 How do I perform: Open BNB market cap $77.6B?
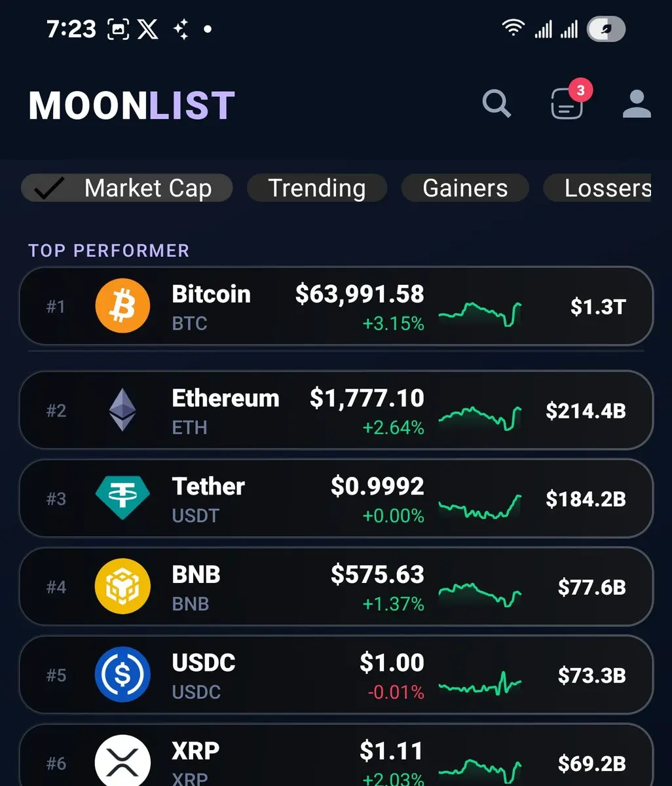(591, 587)
